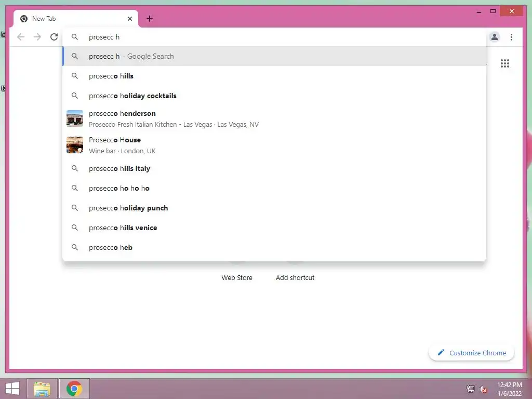
Task: Select 'prosecco holiday cocktails' suggestion
Action: pos(274,96)
